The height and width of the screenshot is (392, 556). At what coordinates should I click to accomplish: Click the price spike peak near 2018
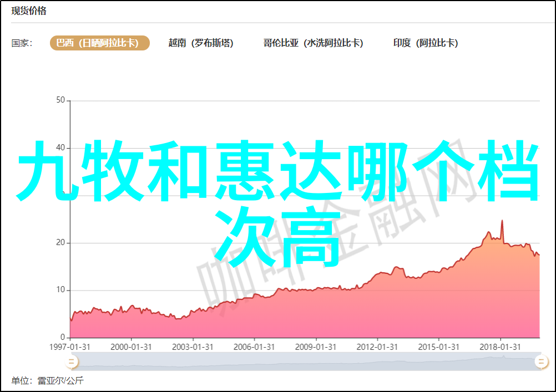[x=502, y=221]
